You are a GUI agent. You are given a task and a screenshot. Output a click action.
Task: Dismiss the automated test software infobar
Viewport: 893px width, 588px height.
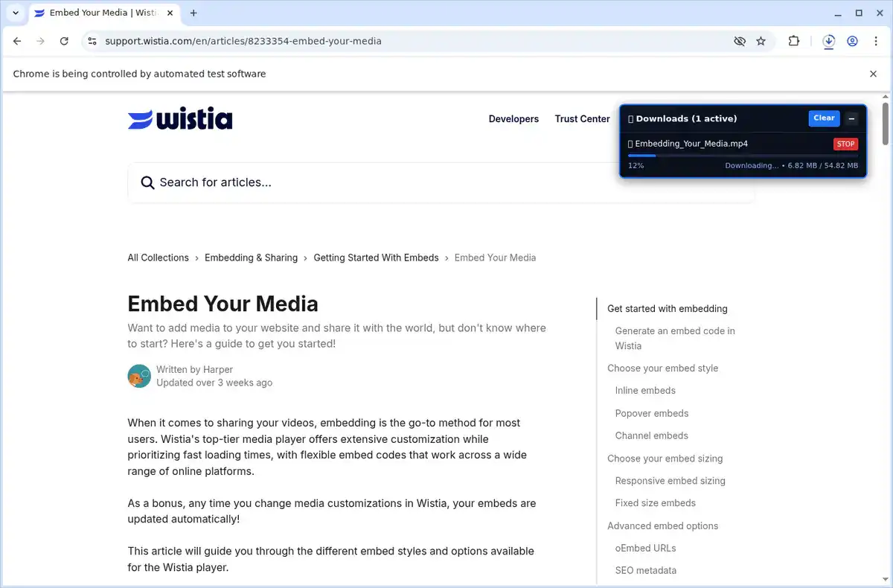(x=873, y=74)
